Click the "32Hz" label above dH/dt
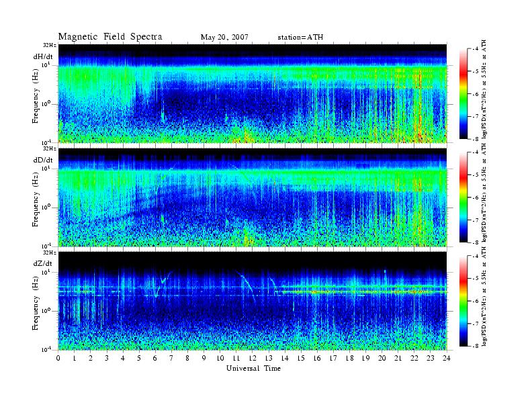532x411 pixels. [x=50, y=45]
